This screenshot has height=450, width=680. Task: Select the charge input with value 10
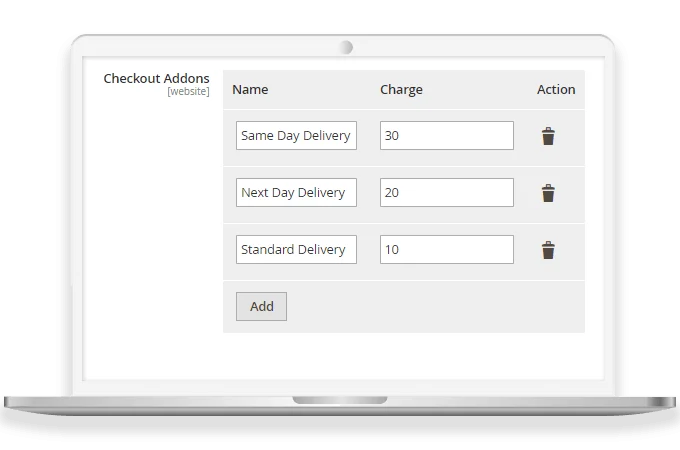tap(446, 250)
